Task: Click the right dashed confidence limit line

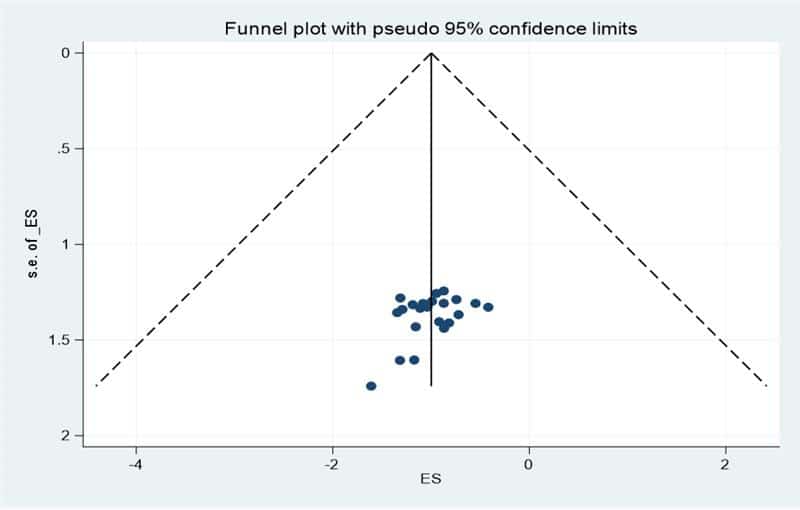Action: tap(600, 220)
